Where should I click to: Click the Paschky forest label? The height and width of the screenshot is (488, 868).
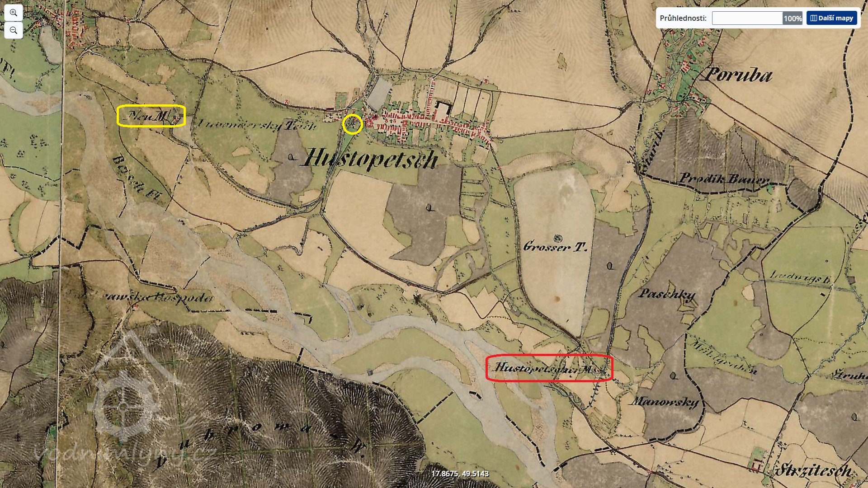tap(667, 294)
